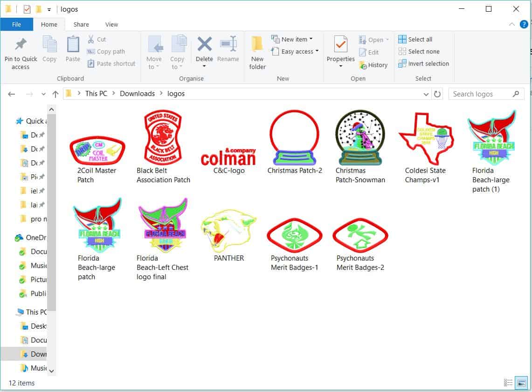Screen dimensions: 532x392
Task: Copy the selected item using Clipboard ribbon
Action: click(x=49, y=51)
